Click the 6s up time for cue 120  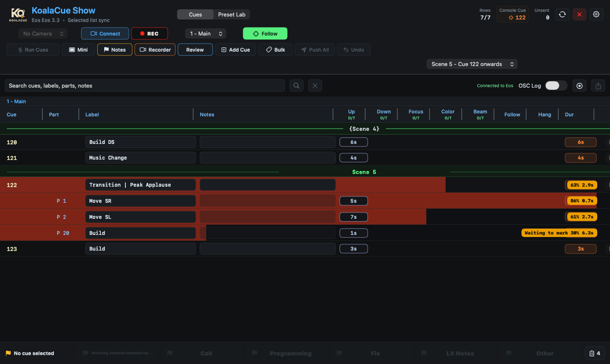(354, 142)
